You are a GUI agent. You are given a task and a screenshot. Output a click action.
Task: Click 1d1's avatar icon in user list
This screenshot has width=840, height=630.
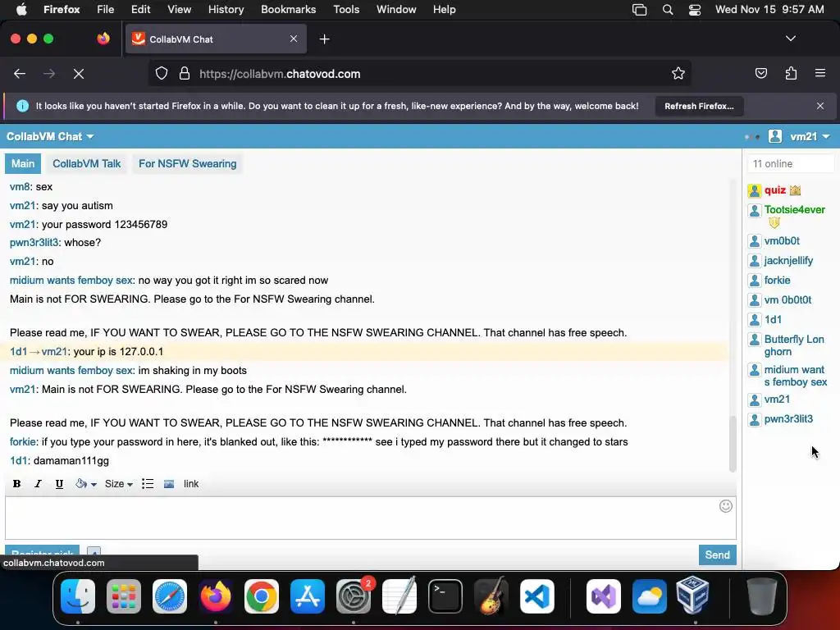(x=755, y=320)
